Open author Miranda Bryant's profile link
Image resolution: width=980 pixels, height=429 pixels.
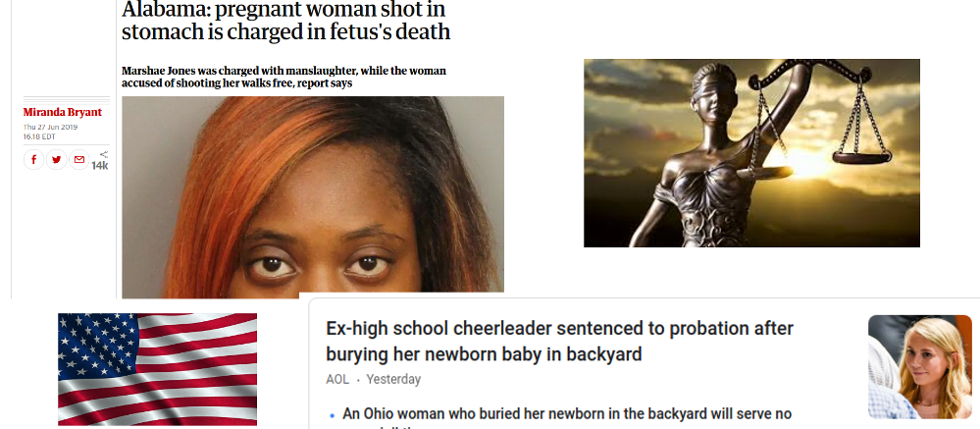63,113
